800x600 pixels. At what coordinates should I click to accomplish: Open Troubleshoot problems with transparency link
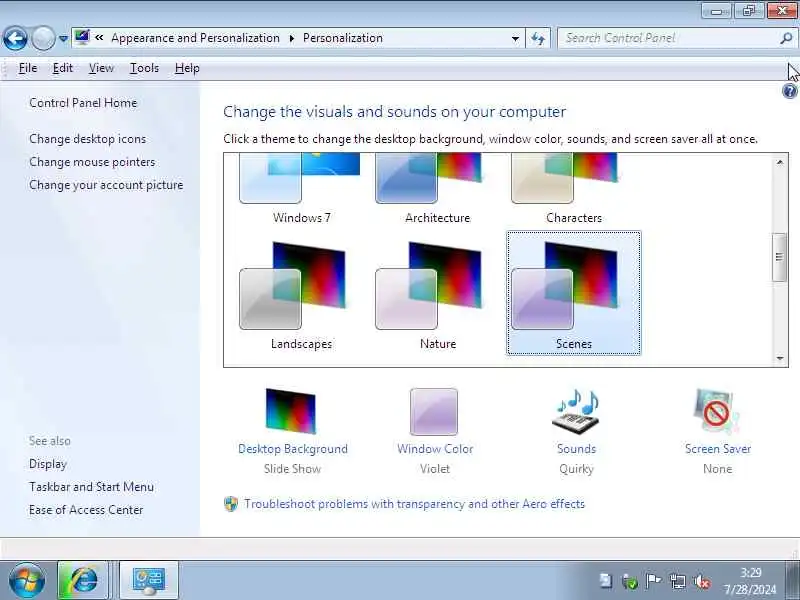414,504
